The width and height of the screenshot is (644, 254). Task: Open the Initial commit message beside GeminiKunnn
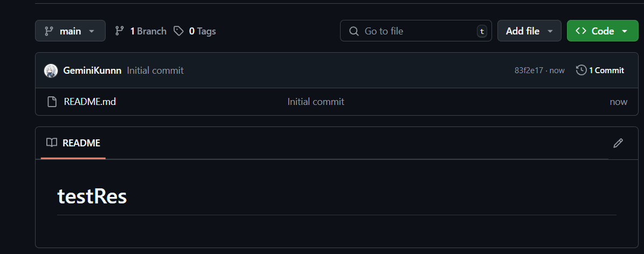(x=155, y=70)
